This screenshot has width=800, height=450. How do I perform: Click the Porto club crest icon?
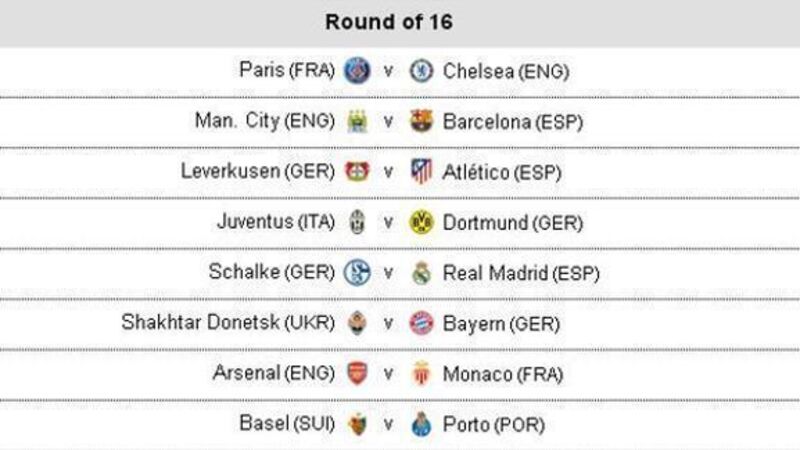pyautogui.click(x=421, y=424)
